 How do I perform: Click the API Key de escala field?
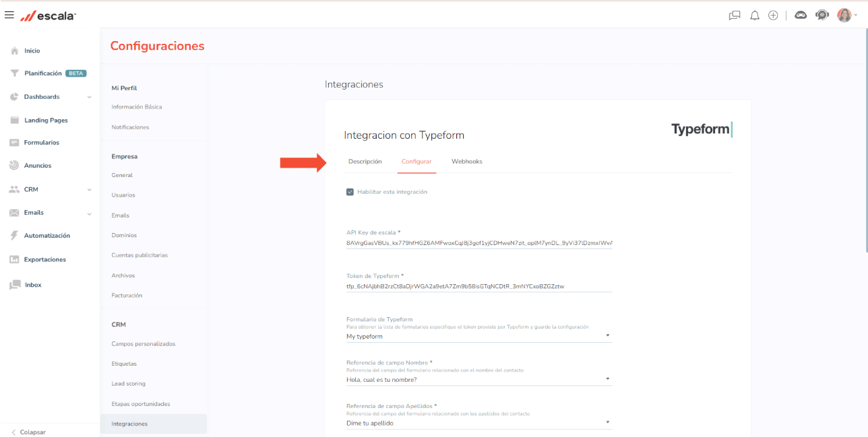pyautogui.click(x=479, y=242)
